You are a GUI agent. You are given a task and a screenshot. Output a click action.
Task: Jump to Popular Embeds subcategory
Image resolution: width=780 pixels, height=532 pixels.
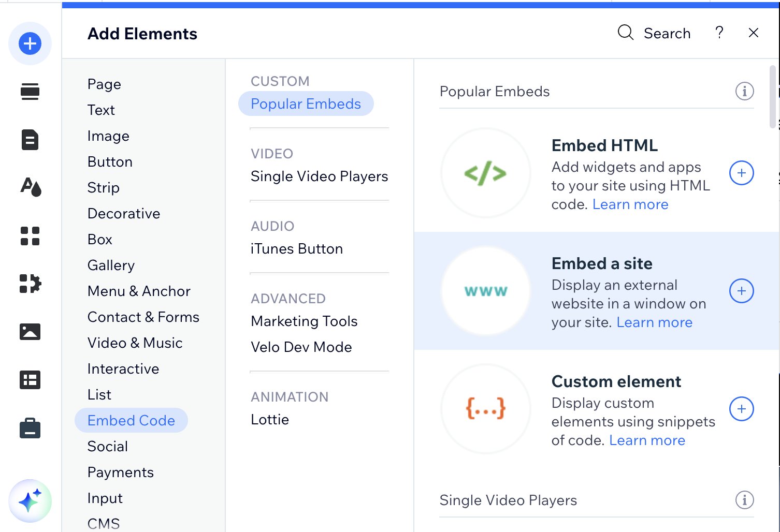(306, 104)
